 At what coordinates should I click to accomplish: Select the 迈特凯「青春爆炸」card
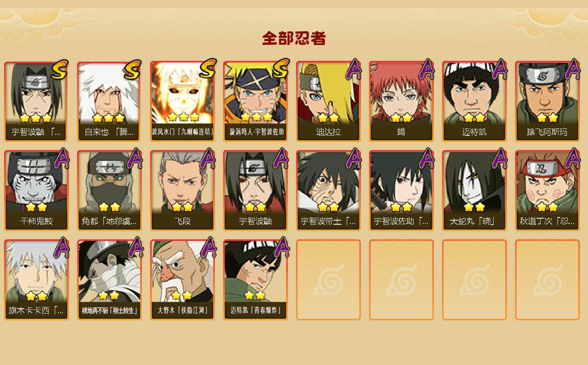pyautogui.click(x=255, y=280)
